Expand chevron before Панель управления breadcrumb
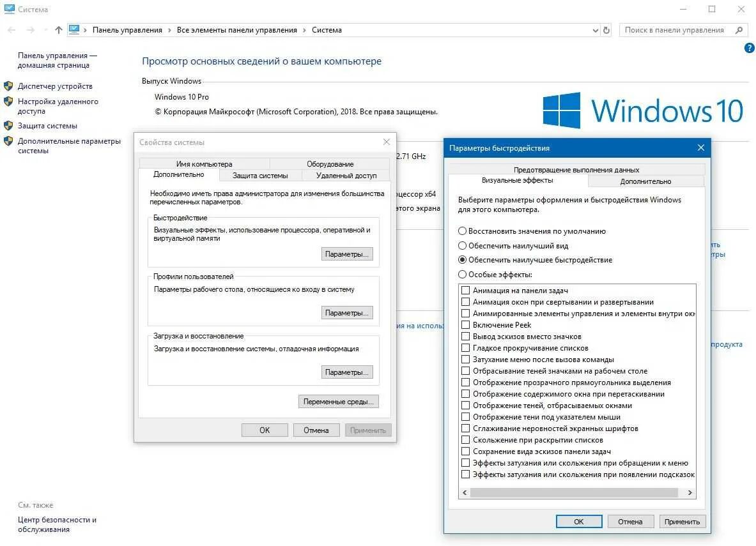The width and height of the screenshot is (756, 546). click(86, 30)
